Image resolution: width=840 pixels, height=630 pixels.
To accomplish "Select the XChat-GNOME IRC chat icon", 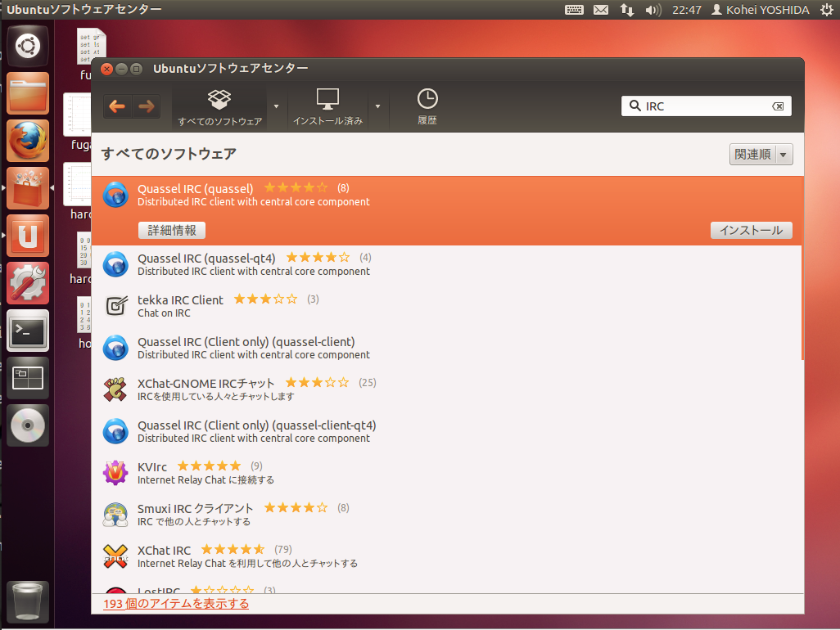I will (115, 389).
